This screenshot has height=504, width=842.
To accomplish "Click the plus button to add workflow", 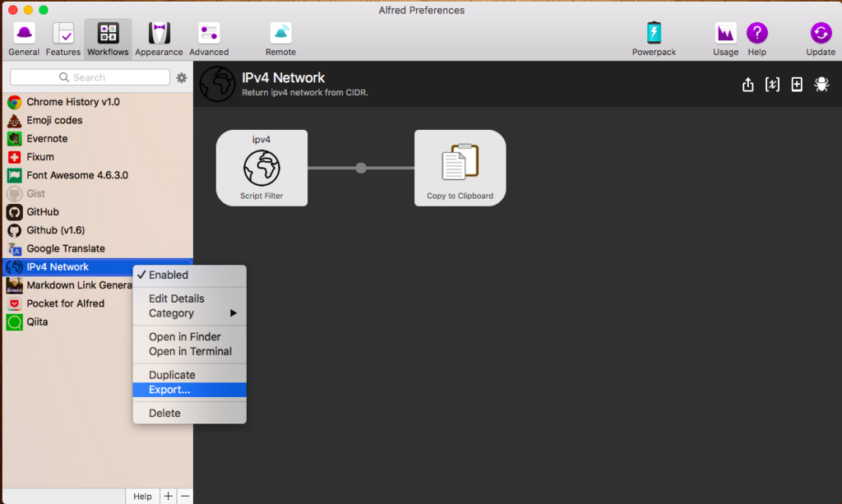I will coord(168,497).
